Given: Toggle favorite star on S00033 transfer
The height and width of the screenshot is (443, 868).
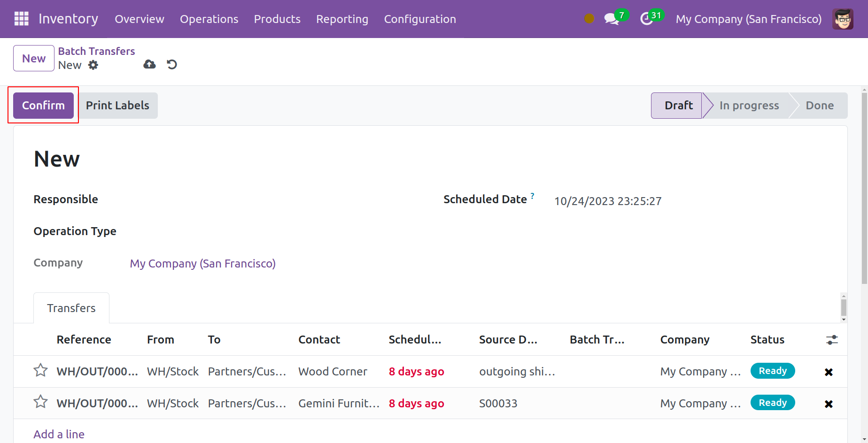Looking at the screenshot, I should (40, 402).
